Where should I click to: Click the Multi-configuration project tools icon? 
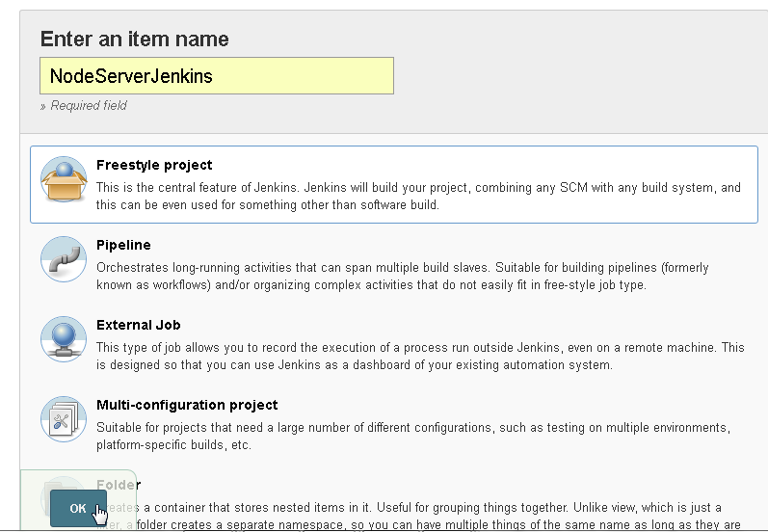(x=64, y=419)
